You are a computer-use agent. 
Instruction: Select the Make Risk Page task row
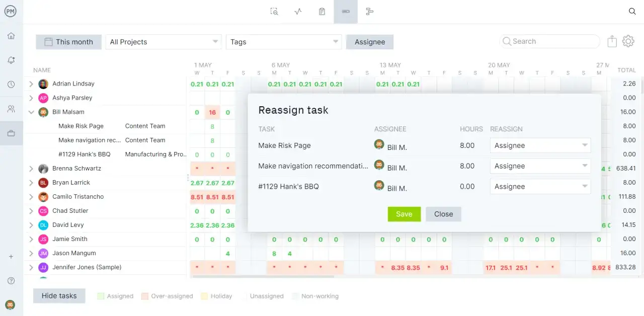coord(81,126)
